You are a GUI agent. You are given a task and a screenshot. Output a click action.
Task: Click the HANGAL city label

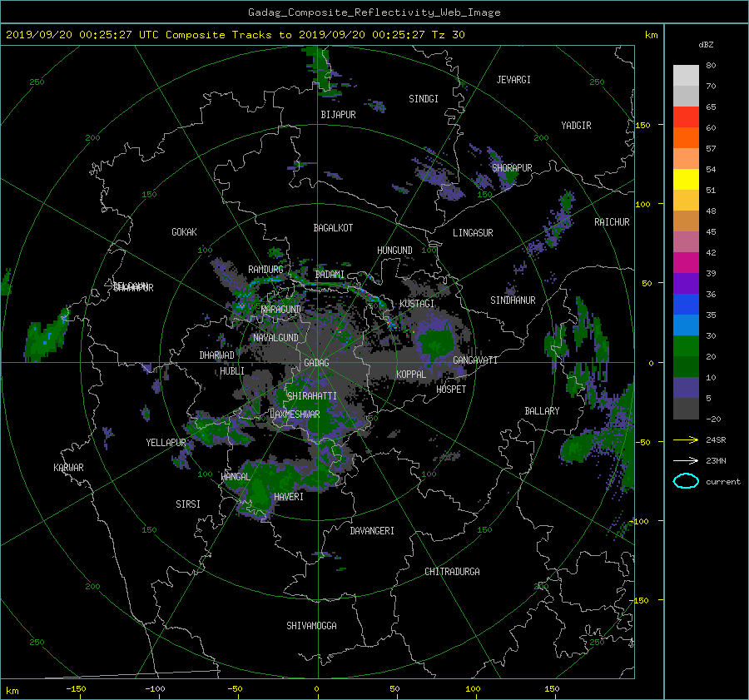coord(235,477)
